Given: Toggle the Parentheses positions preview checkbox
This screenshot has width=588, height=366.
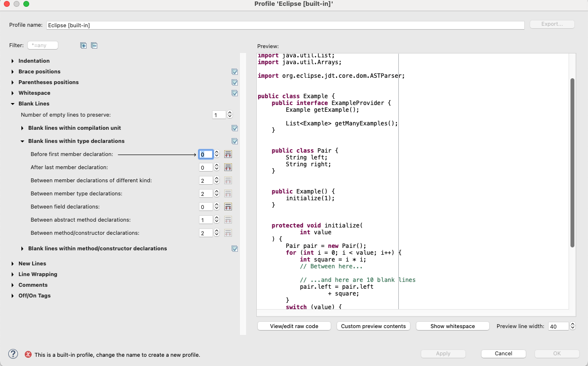Looking at the screenshot, I should pyautogui.click(x=235, y=83).
